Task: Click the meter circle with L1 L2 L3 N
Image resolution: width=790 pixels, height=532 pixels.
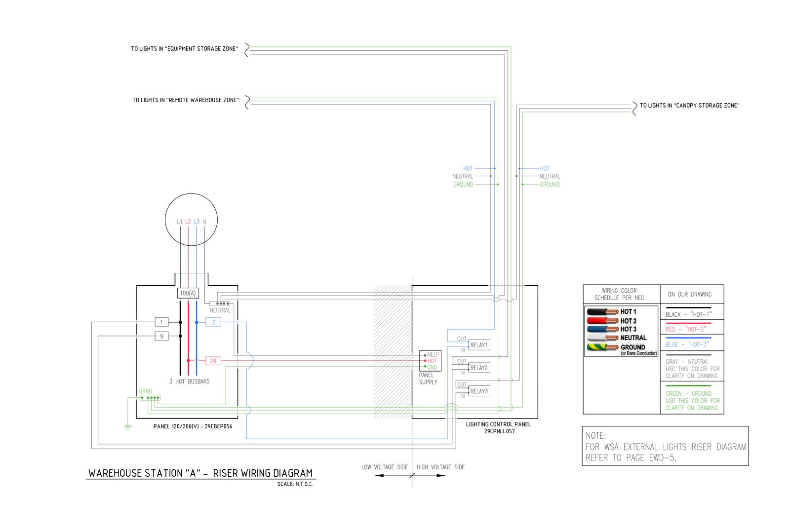Action: 191,219
